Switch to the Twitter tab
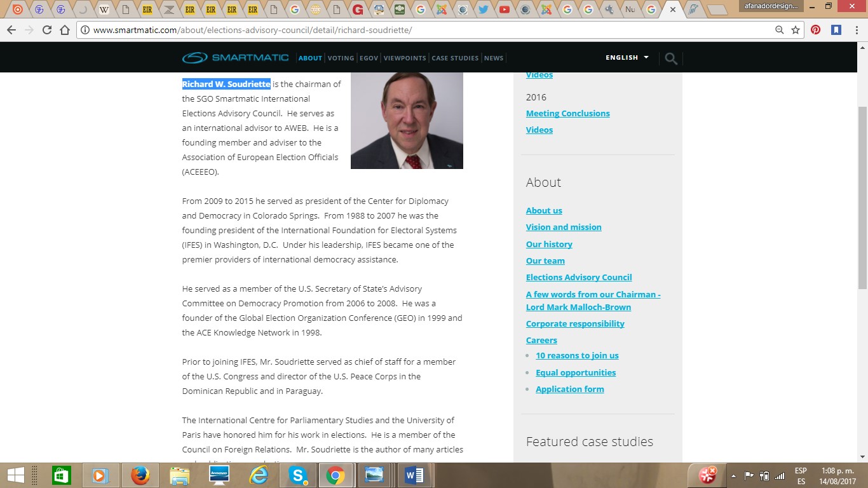Viewport: 868px width, 488px height. 484,10
